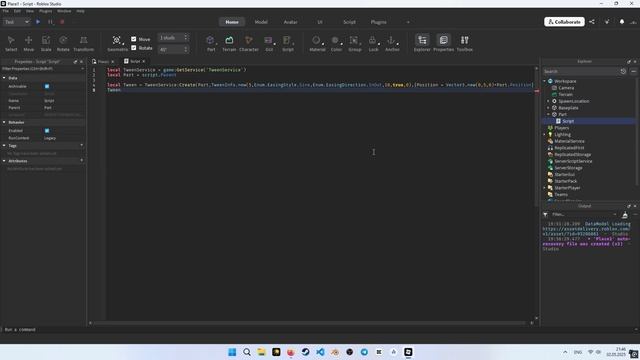Select ReplicatedStorage in Explorer

coord(572,155)
